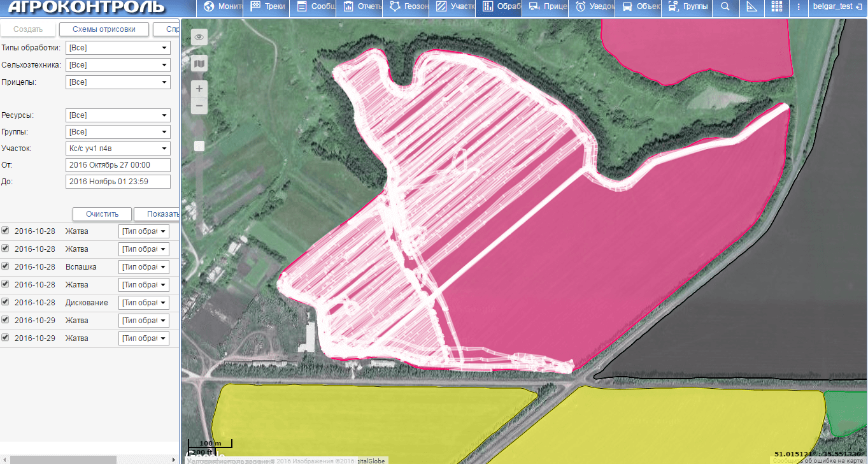Open the three-dot more options menu
This screenshot has width=868, height=464.
click(x=799, y=7)
